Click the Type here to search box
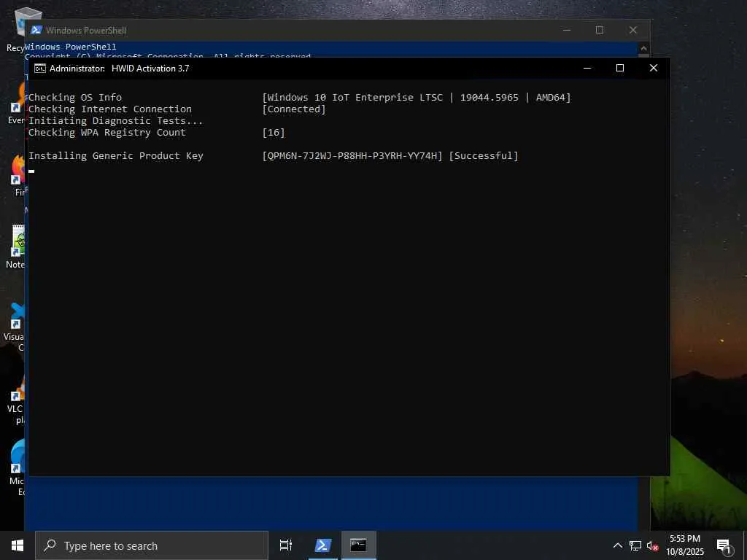This screenshot has width=747, height=560. [x=152, y=545]
